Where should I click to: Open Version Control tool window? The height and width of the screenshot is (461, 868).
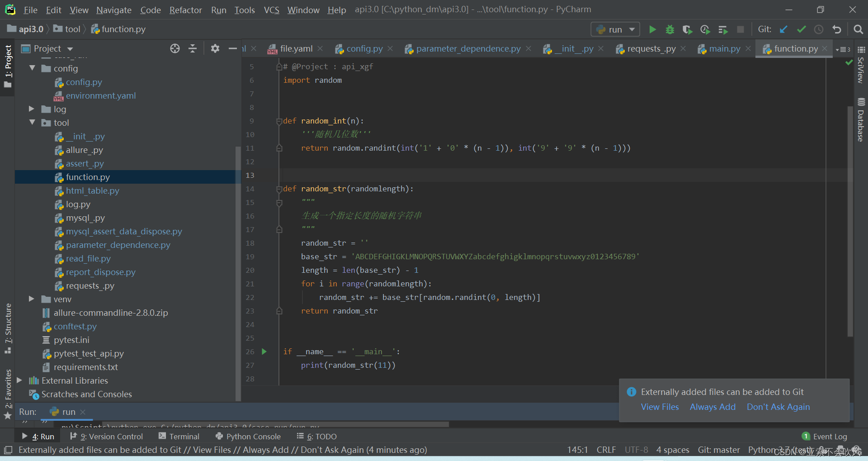107,437
